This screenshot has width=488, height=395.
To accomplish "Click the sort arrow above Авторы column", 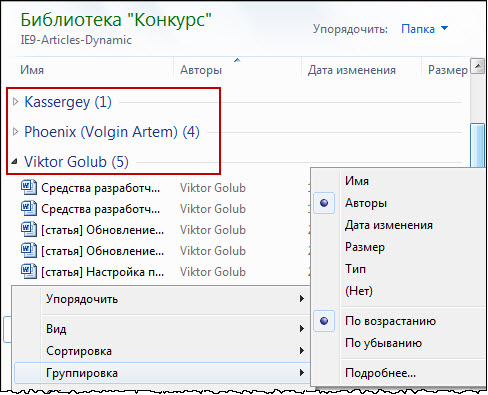I will (237, 60).
